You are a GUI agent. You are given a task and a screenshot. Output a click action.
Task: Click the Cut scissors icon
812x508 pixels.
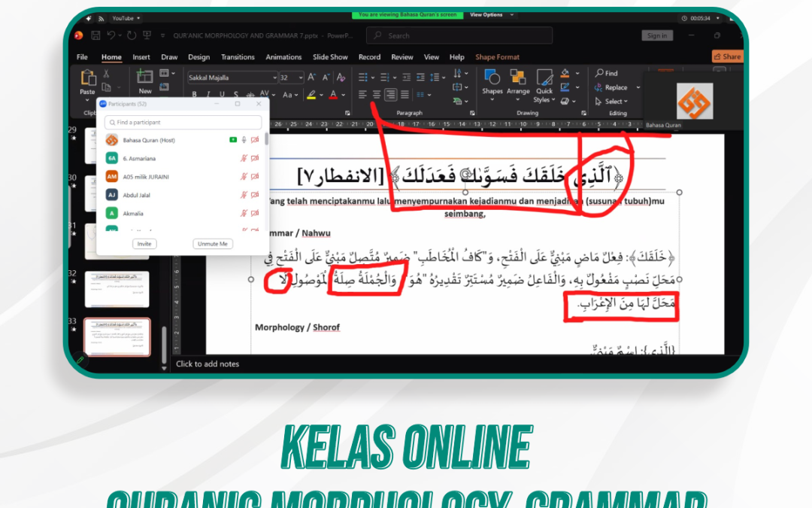click(106, 74)
